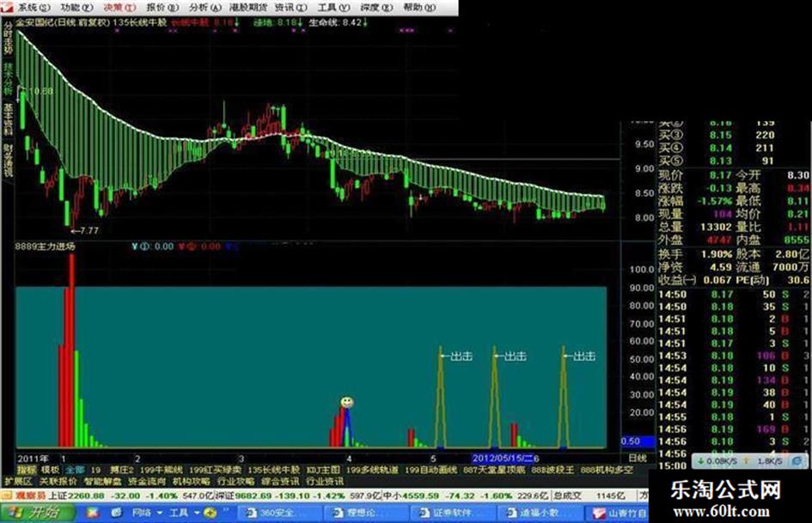Select the KDJ主图 indicator tab

(x=323, y=470)
